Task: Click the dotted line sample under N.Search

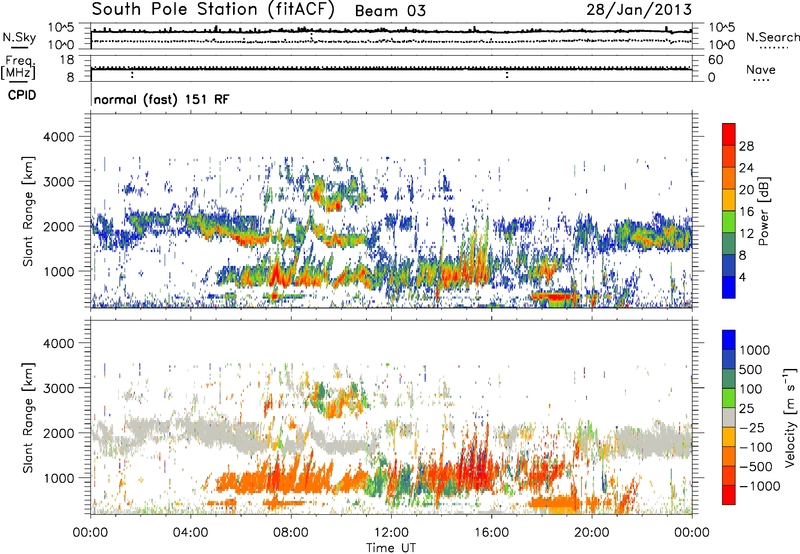Action: click(x=774, y=48)
